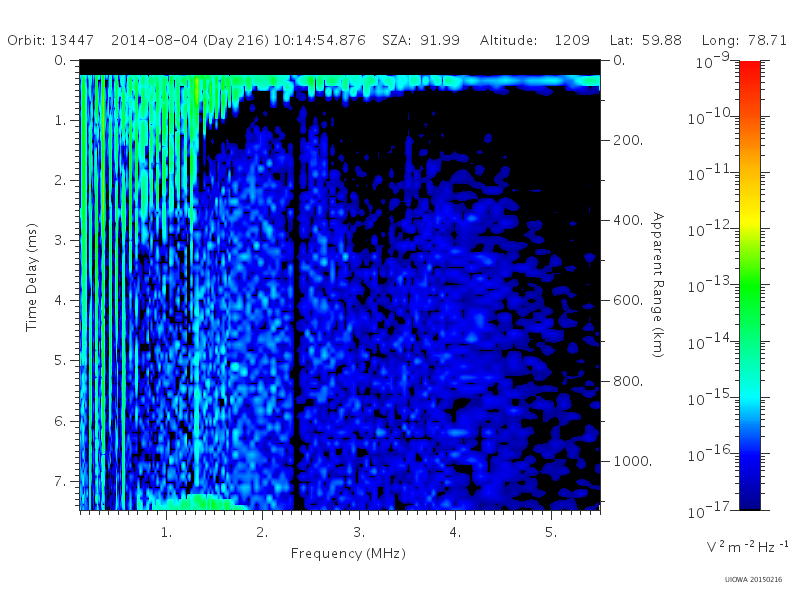Click Time Delay axis tick label "0."
This screenshot has height=600, width=800.
[x=60, y=60]
